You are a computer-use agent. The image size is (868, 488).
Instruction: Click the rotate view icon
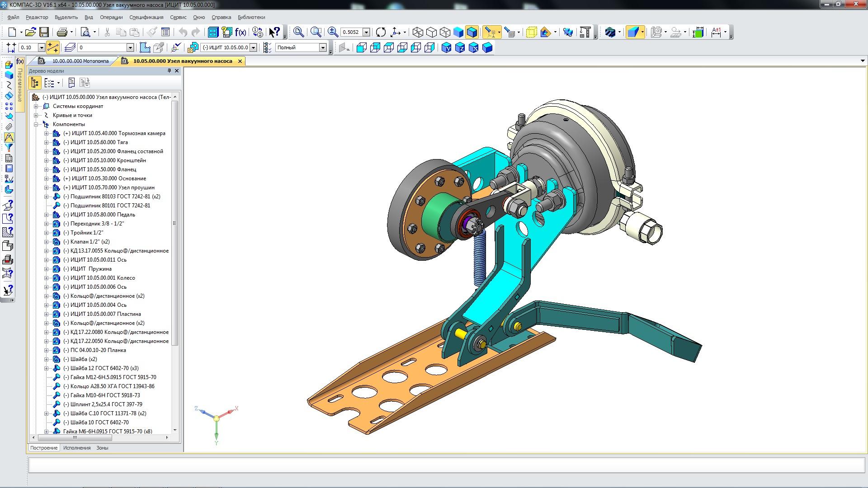(381, 32)
